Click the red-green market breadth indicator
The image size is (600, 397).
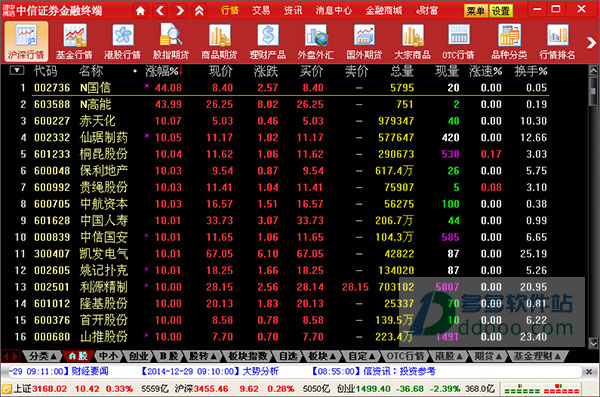(541, 389)
